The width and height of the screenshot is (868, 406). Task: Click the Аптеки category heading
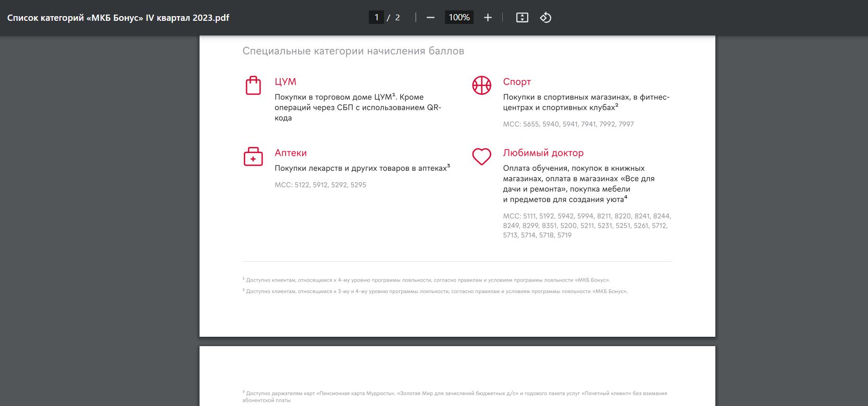(x=291, y=153)
